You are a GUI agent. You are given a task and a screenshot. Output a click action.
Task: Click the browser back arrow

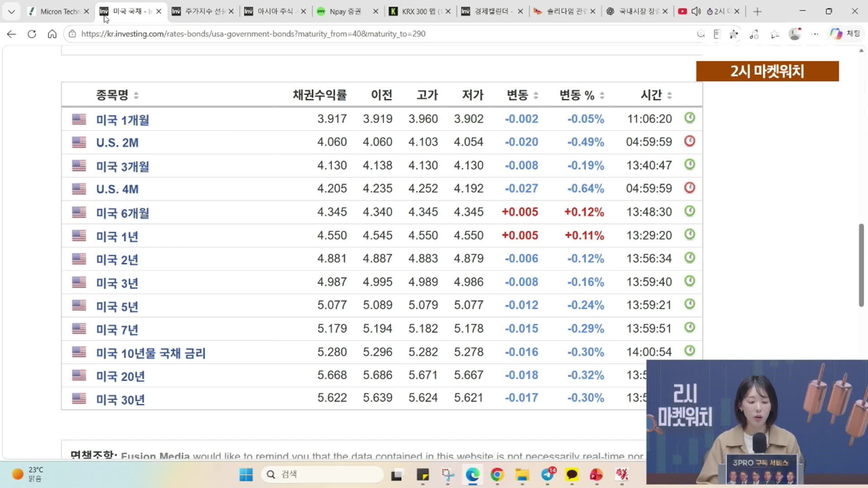[12, 34]
